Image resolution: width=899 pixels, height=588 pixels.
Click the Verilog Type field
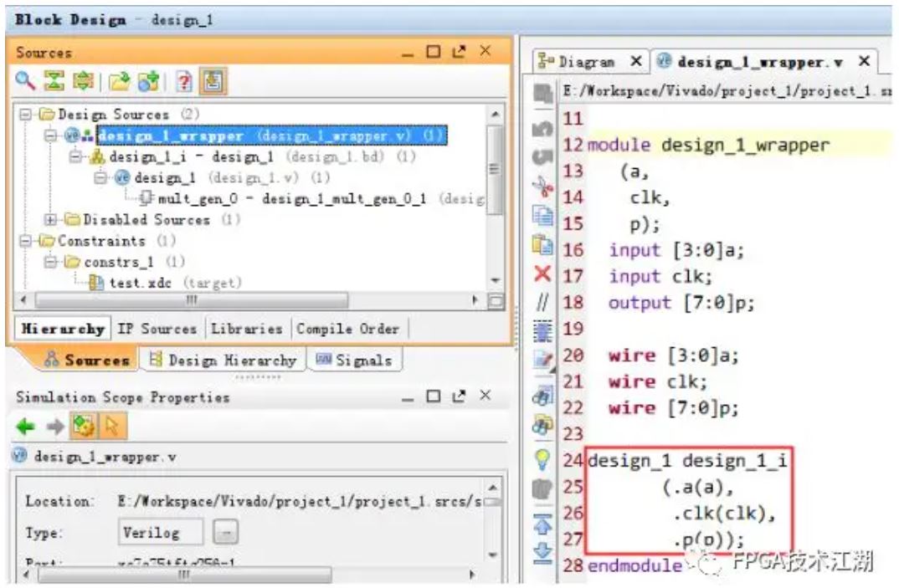coord(161,533)
